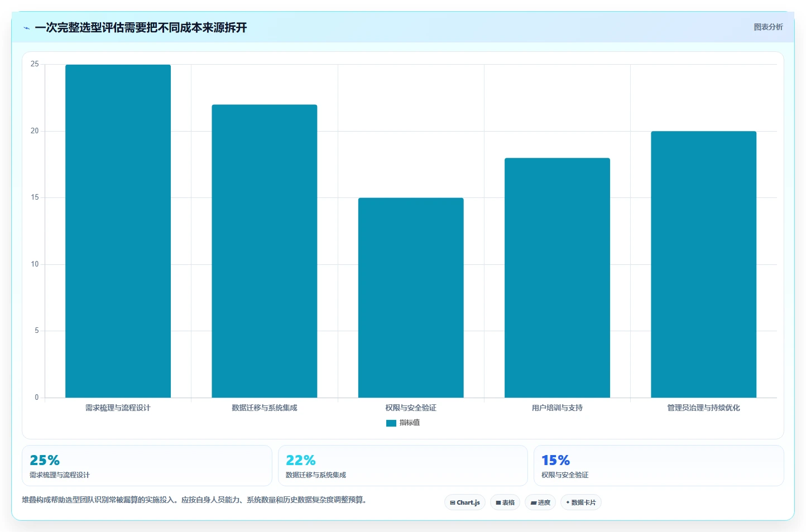806x532 pixels.
Task: Click the Chart.js tag icon
Action: pos(453,503)
